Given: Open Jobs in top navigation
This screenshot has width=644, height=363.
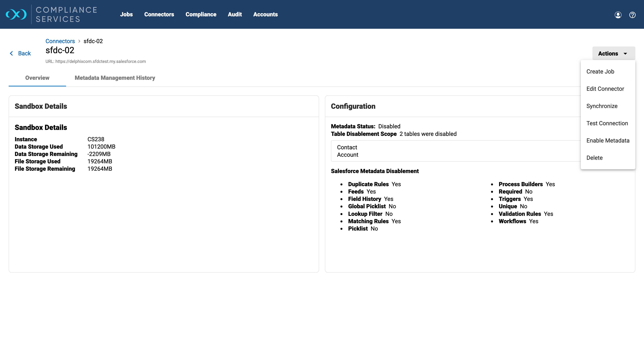Looking at the screenshot, I should (126, 15).
